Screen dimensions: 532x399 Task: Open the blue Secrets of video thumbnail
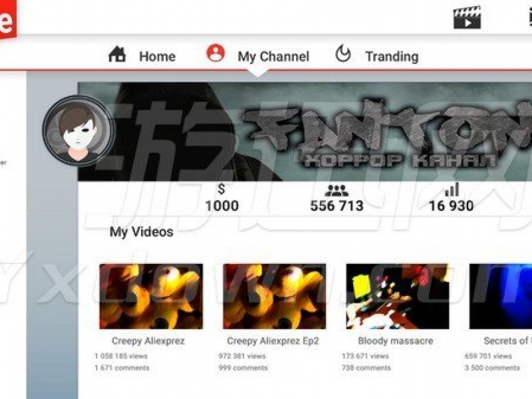pos(501,297)
